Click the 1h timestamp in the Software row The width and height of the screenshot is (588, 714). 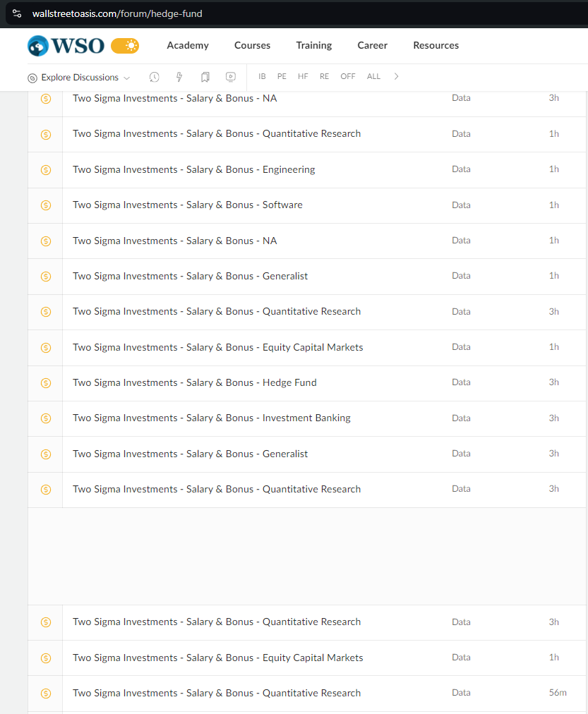pos(554,205)
